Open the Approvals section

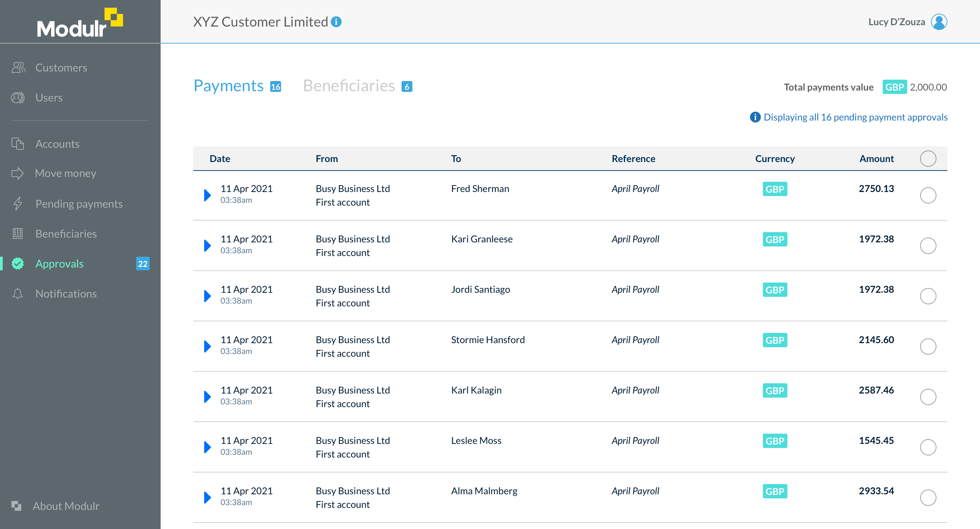pyautogui.click(x=59, y=263)
